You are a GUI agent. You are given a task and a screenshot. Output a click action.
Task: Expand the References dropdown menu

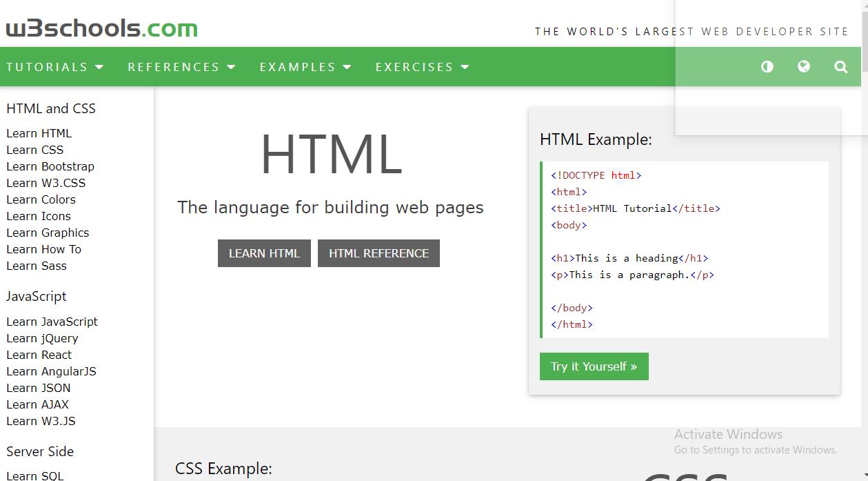click(181, 67)
